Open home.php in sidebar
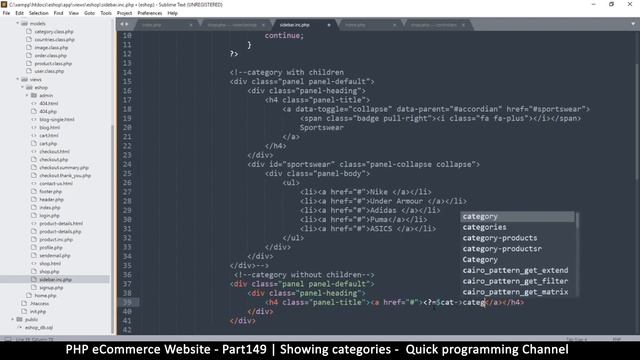 click(45, 296)
